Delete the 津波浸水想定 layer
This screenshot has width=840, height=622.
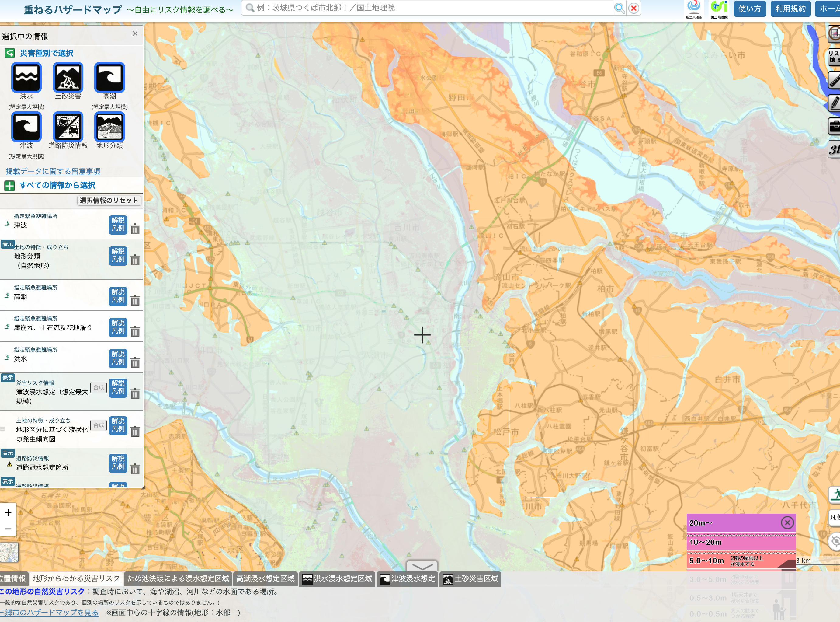point(135,393)
